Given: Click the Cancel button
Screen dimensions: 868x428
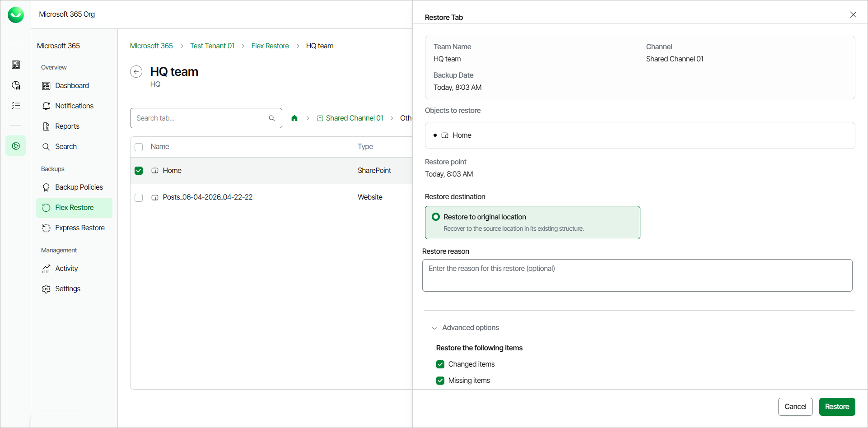Looking at the screenshot, I should [795, 407].
